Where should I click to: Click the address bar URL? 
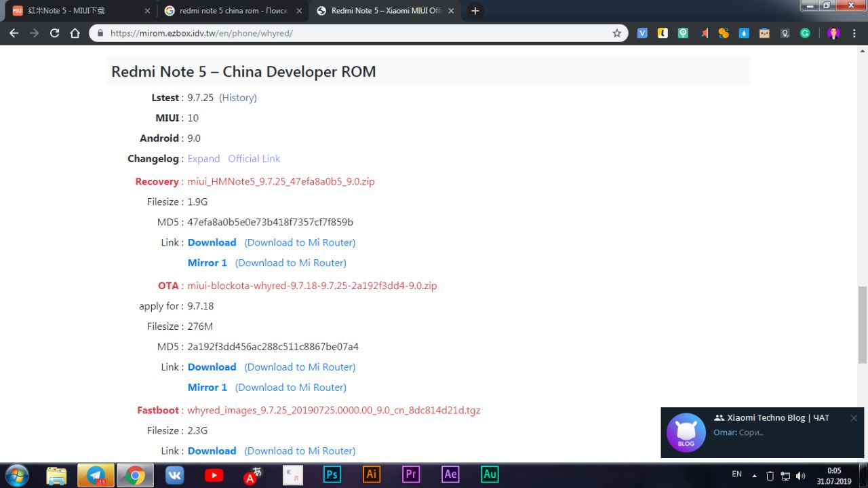[x=201, y=33]
